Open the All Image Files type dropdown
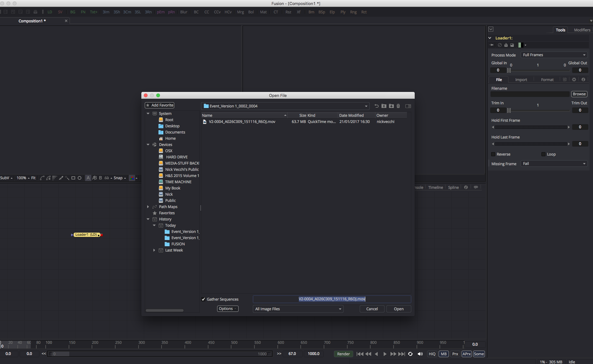 coord(298,309)
